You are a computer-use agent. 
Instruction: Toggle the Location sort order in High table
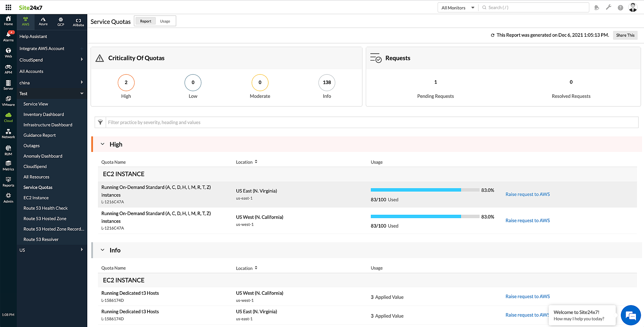pos(256,162)
